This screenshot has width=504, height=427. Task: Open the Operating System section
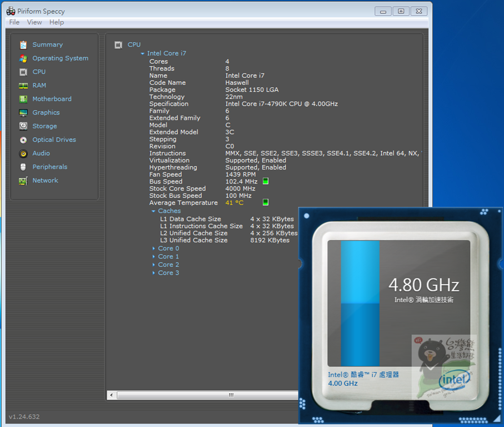[x=61, y=58]
